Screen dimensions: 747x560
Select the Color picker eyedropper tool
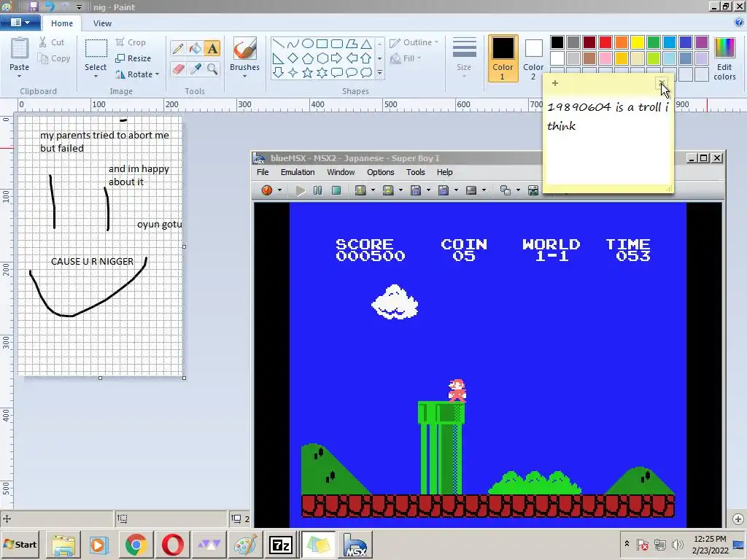[x=195, y=69]
